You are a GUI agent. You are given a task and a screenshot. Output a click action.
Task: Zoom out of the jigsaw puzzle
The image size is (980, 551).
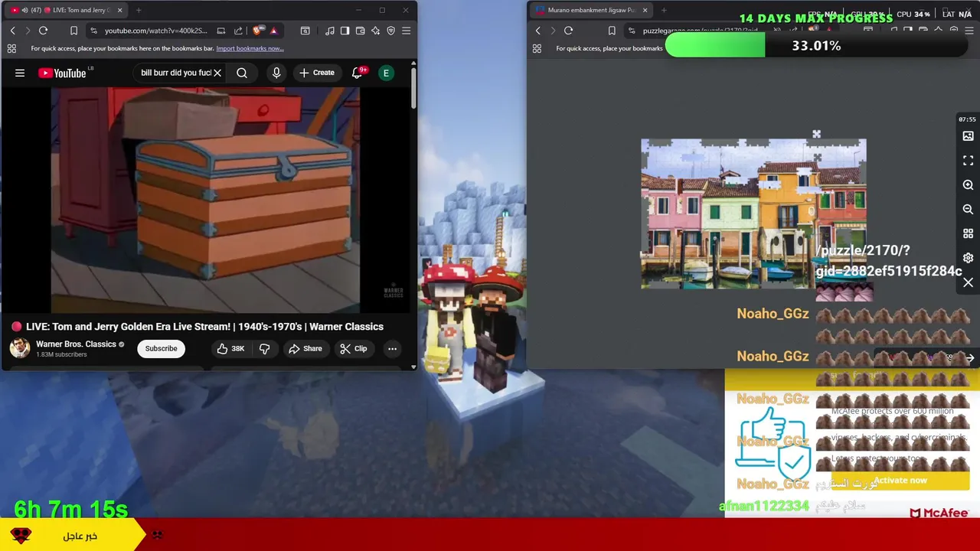[x=968, y=210]
